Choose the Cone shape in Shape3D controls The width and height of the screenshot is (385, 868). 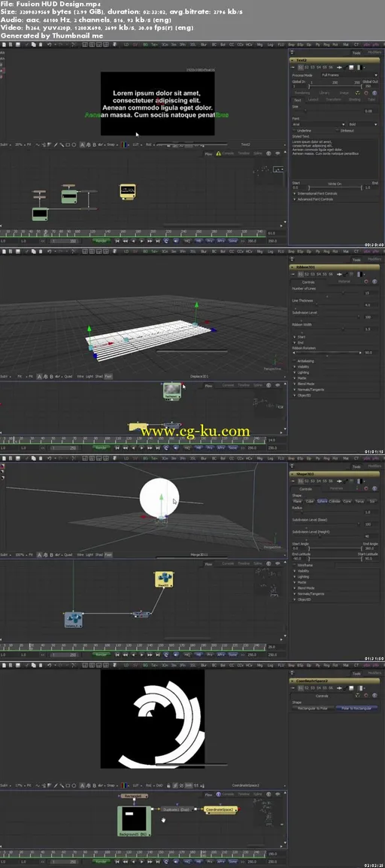347,501
